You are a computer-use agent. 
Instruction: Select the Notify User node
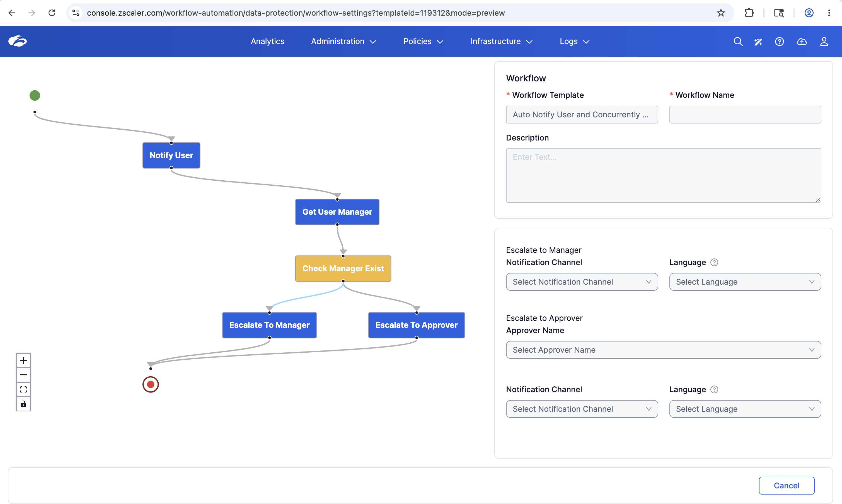coord(171,155)
